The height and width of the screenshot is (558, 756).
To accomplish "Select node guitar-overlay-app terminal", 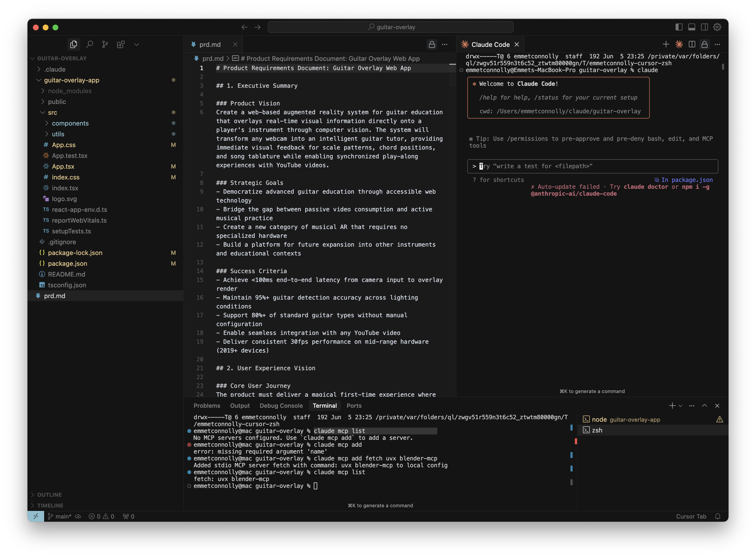I will 652,419.
